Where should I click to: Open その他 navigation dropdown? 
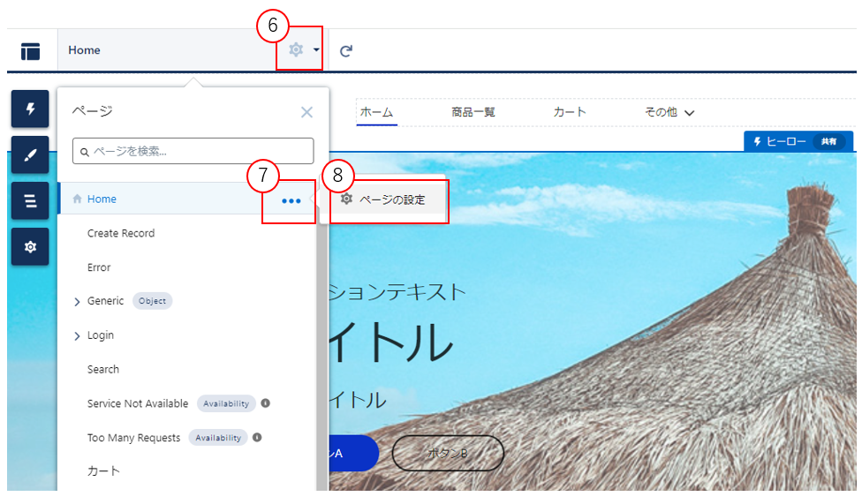coord(669,112)
